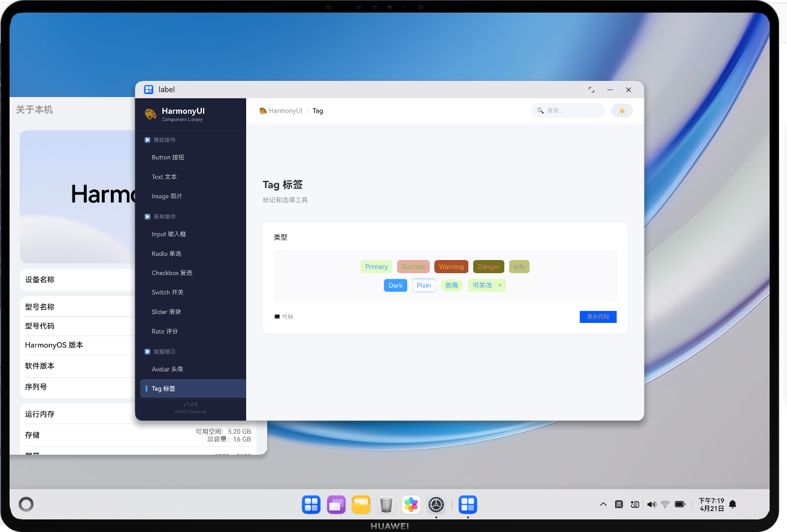Viewport: 787px width, 532px height.
Task: Open the purple multi-window dock icon
Action: (336, 504)
